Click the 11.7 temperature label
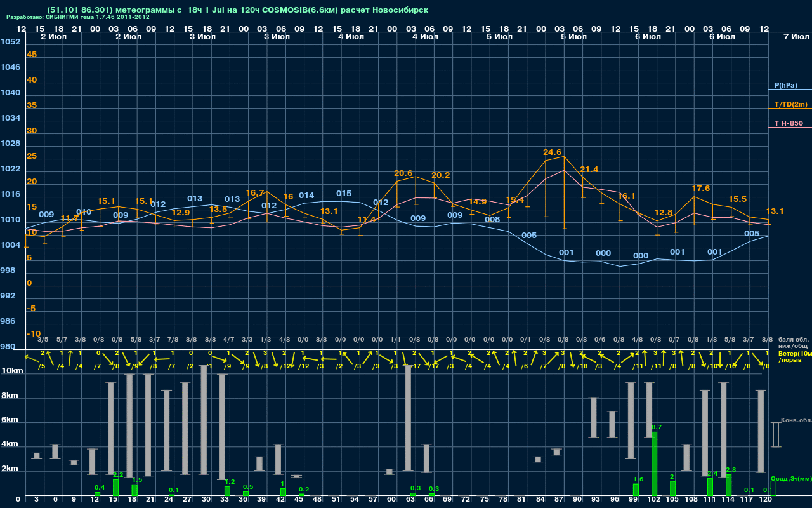The image size is (812, 508). pos(70,218)
